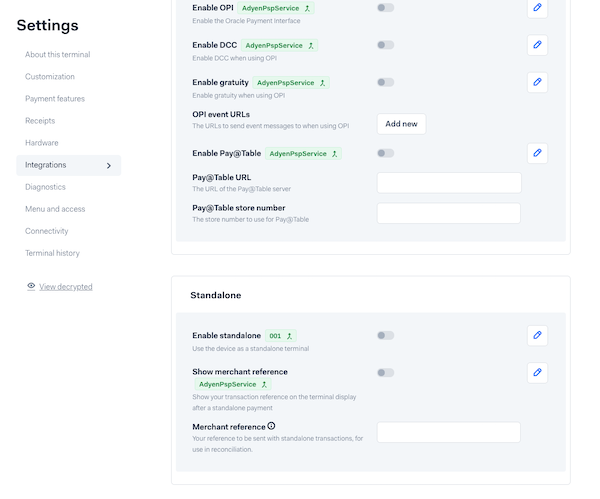Focus the Pay@Table URL input field
This screenshot has width=600, height=499.
click(x=449, y=183)
